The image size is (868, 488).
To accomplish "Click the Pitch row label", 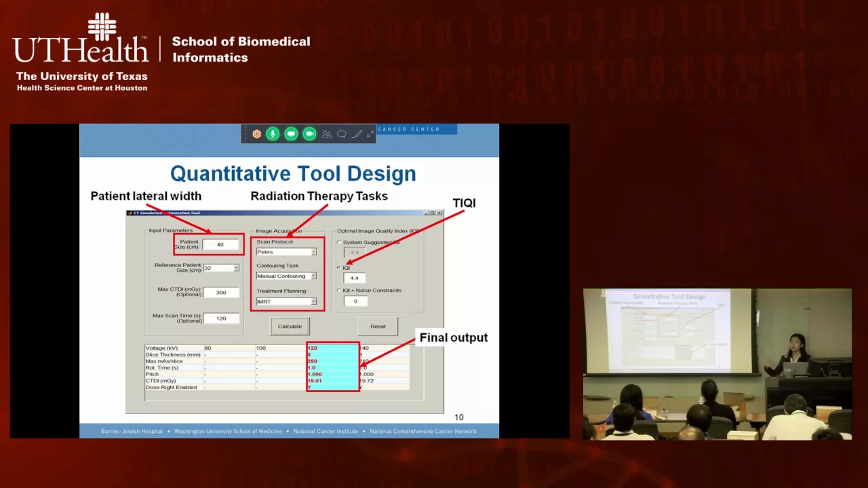I will point(152,374).
